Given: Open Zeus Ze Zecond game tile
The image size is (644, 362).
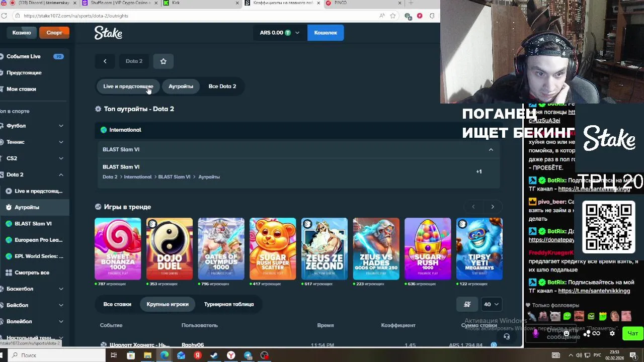Looking at the screenshot, I should tap(325, 248).
